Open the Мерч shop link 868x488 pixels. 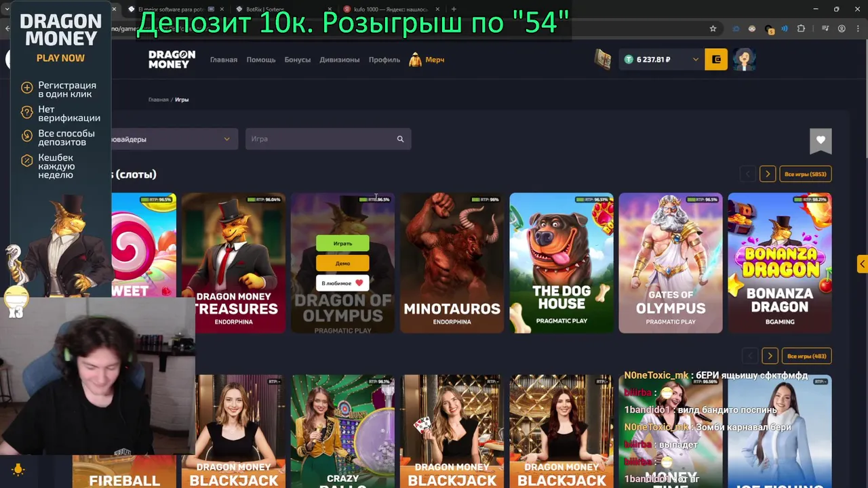click(427, 60)
